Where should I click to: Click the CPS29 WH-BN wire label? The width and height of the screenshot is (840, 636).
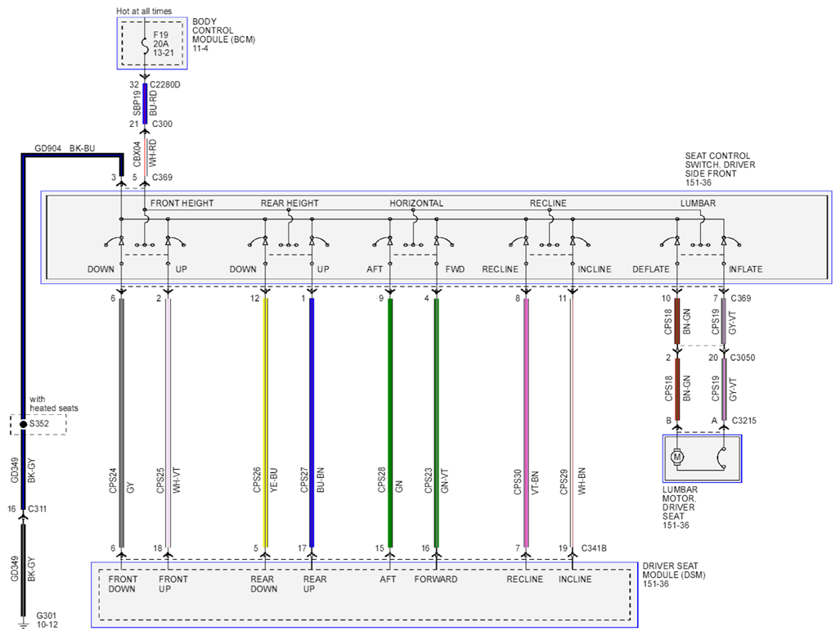pos(573,481)
